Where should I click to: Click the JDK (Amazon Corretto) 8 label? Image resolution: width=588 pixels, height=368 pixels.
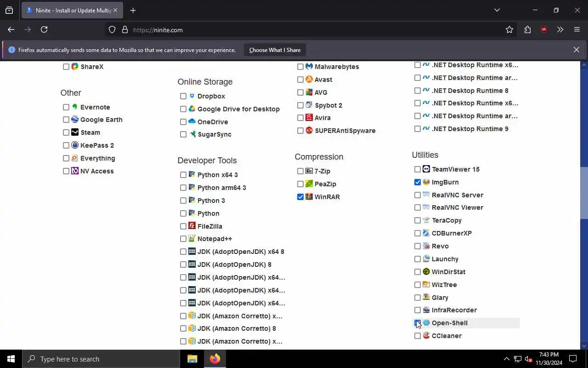click(237, 328)
